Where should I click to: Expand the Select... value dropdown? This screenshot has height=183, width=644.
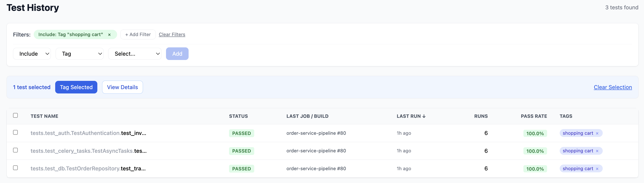click(x=134, y=54)
